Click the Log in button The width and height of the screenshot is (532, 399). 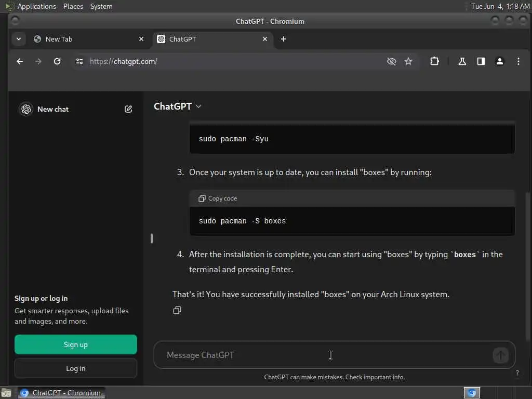(76, 368)
